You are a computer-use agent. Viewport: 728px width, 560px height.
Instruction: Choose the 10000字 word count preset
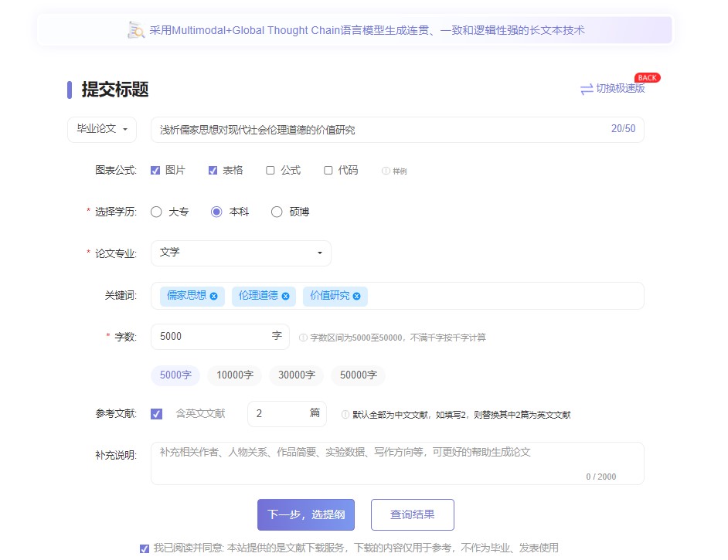234,375
